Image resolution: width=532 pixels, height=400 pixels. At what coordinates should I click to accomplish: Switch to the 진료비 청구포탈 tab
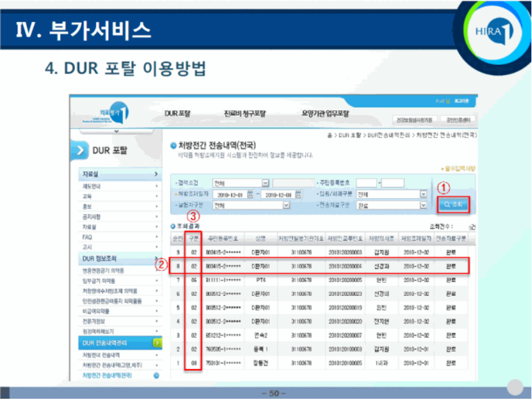(x=244, y=114)
